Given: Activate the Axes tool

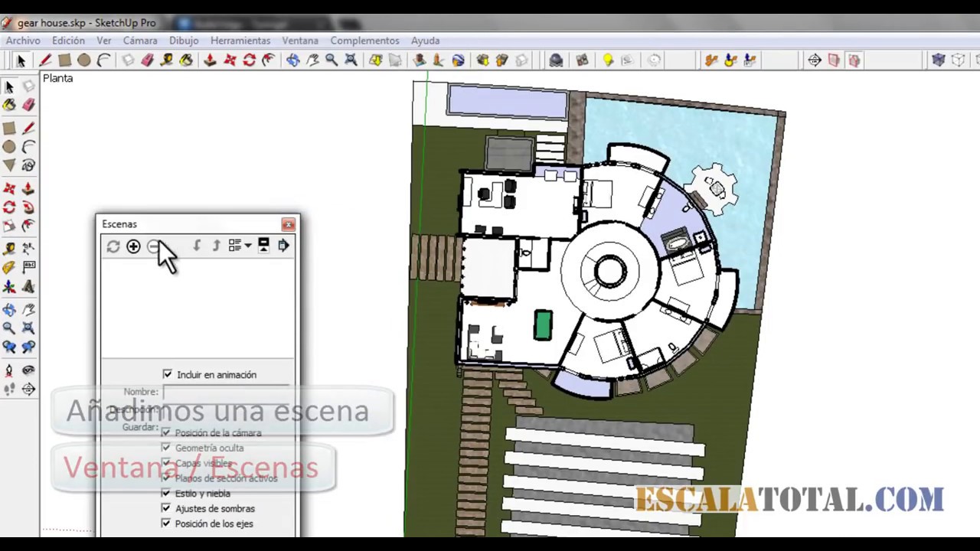Looking at the screenshot, I should pyautogui.click(x=9, y=287).
